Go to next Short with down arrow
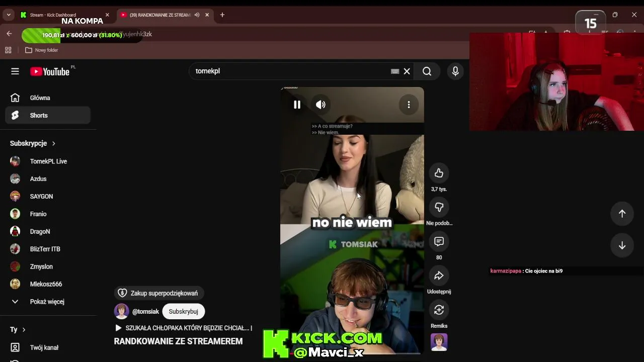Screen dimensions: 644x362 [x=622, y=246]
